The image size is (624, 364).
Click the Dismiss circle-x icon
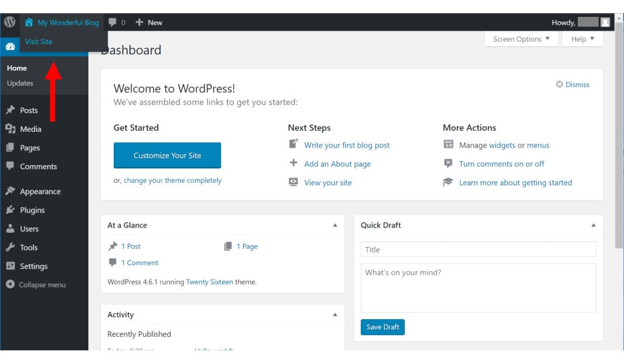pyautogui.click(x=560, y=84)
